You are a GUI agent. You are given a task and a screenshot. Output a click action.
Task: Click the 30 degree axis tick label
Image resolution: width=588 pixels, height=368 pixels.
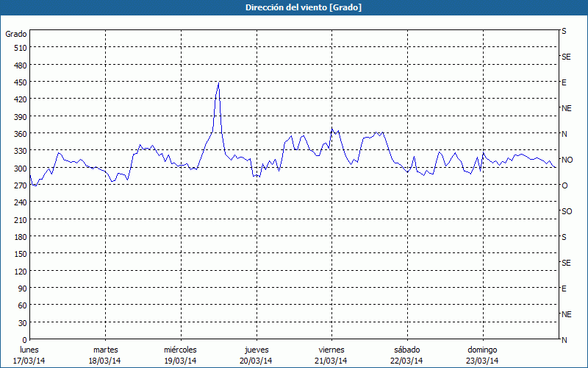tap(21, 322)
